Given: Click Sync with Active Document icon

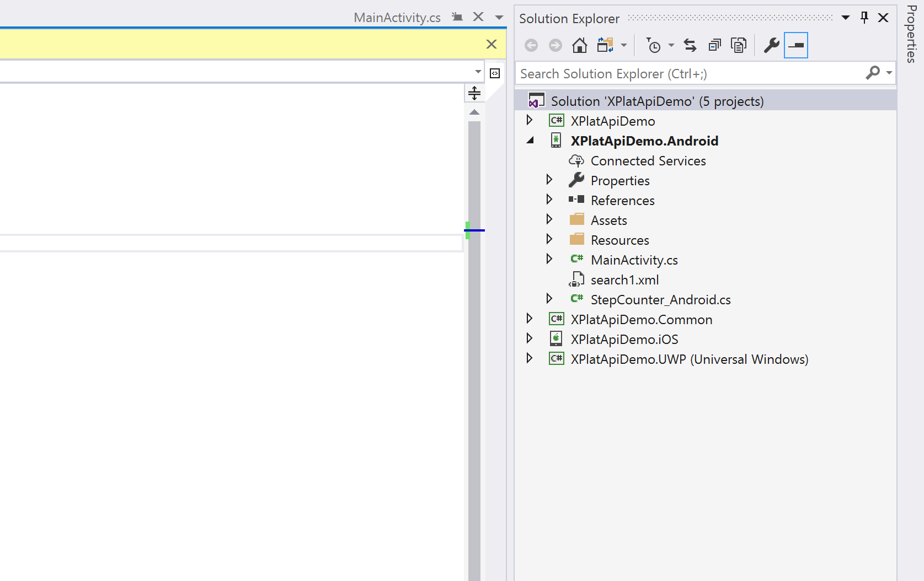Looking at the screenshot, I should (x=690, y=45).
